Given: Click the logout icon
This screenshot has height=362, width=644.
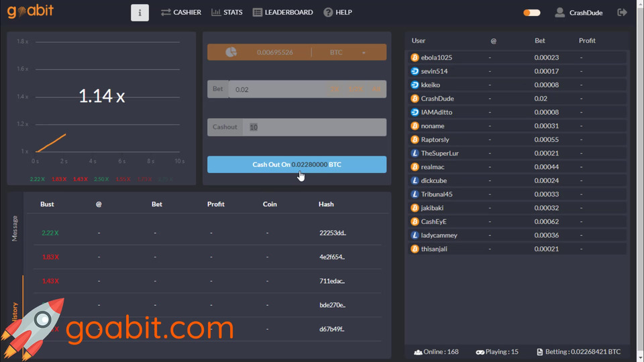Looking at the screenshot, I should click(x=623, y=12).
